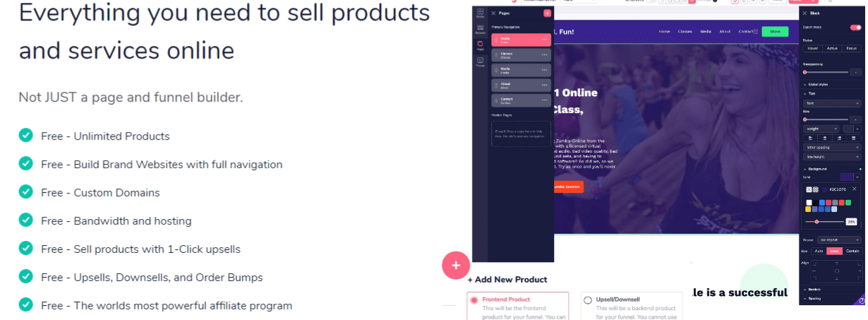This screenshot has height=320, width=868.
Task: Select the Hover state tab
Action: click(812, 49)
